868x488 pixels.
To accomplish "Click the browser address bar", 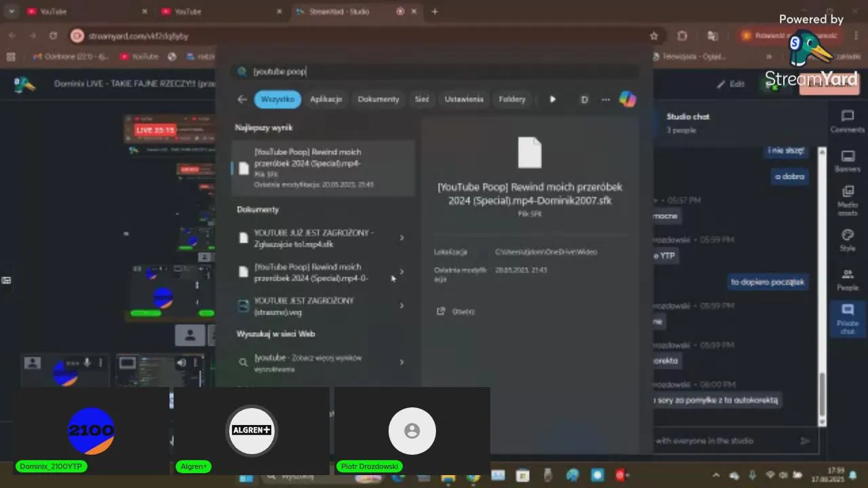I will coord(366,36).
